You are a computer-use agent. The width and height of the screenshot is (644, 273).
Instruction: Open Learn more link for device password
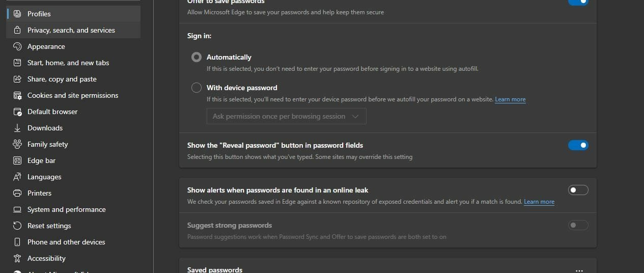510,99
